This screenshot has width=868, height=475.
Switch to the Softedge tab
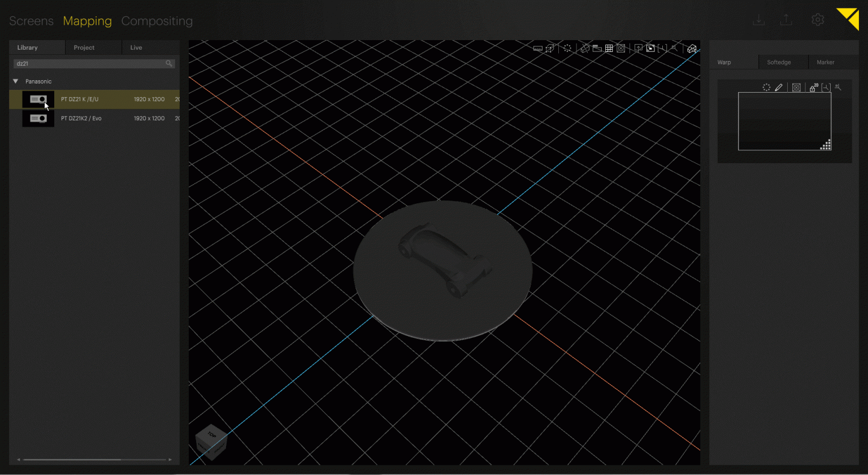(779, 62)
